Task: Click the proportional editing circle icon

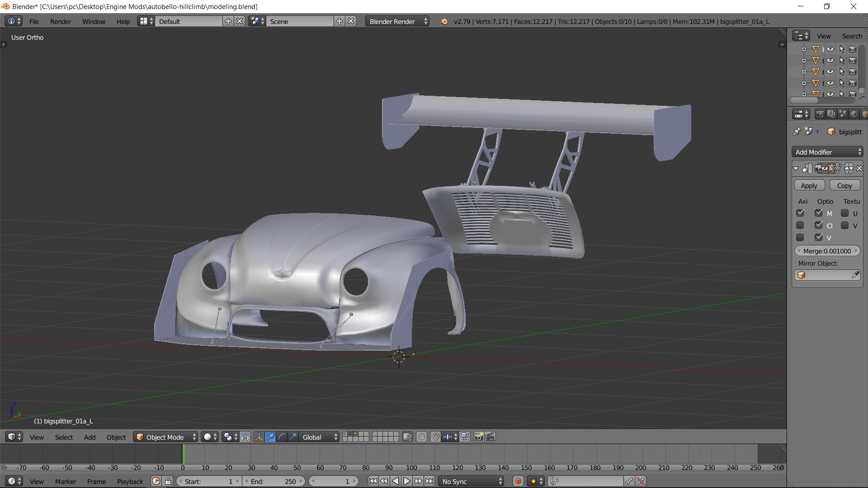Action: click(421, 437)
